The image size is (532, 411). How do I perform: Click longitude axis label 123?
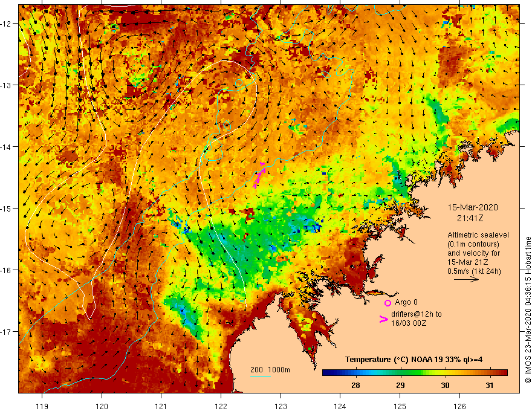point(281,406)
